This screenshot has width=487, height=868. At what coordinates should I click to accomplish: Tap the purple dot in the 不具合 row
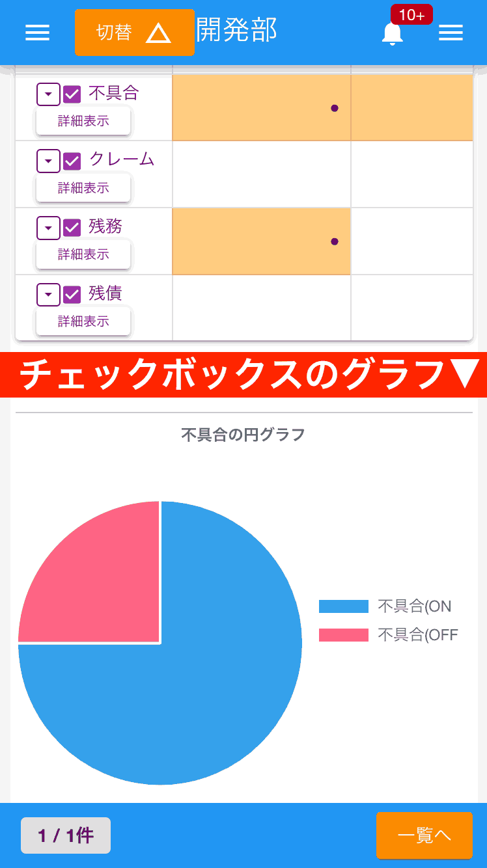coord(335,109)
